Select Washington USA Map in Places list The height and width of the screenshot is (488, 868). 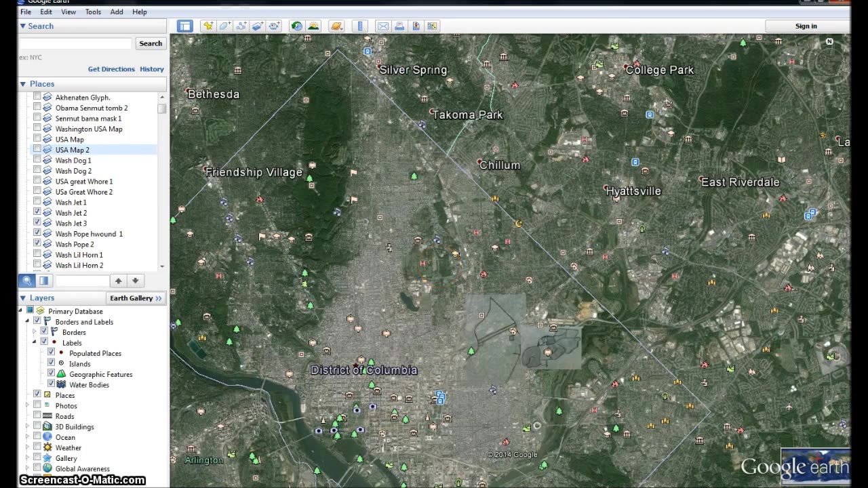point(89,129)
